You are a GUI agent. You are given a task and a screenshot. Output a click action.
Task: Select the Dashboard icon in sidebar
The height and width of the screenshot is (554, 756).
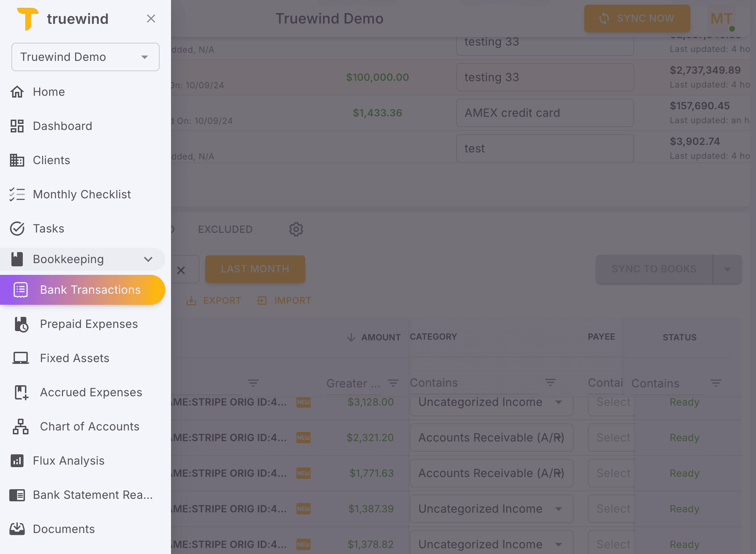point(17,126)
